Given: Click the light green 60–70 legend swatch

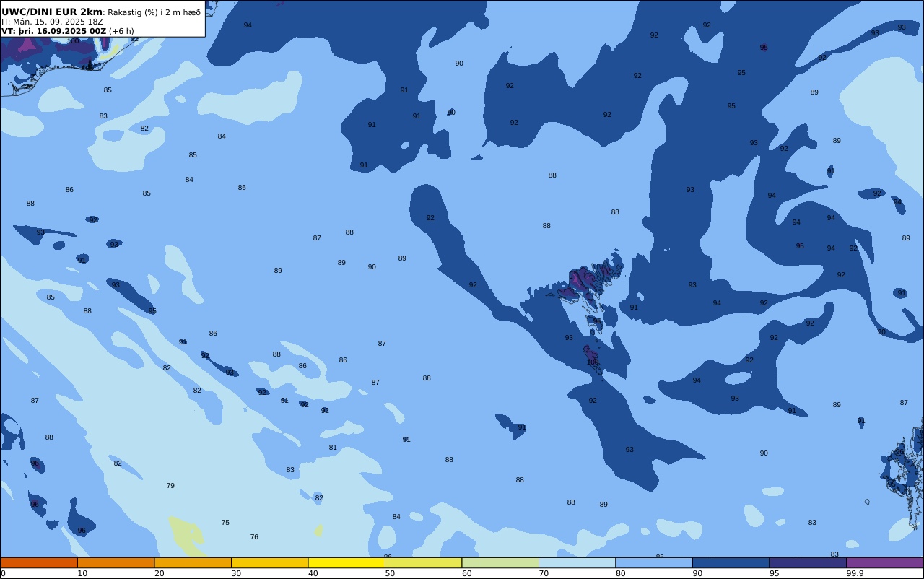Looking at the screenshot, I should (x=500, y=562).
